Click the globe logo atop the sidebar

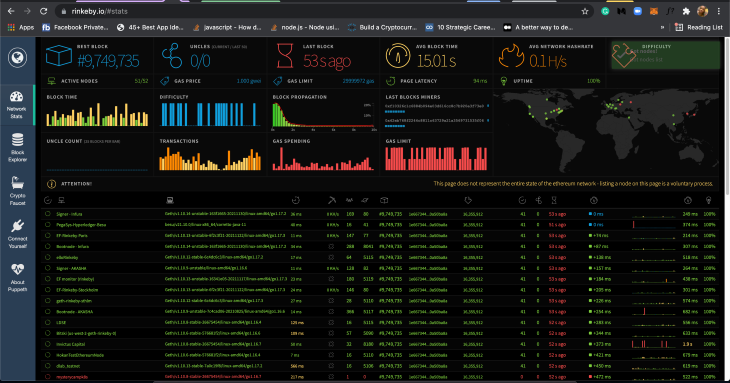17,58
